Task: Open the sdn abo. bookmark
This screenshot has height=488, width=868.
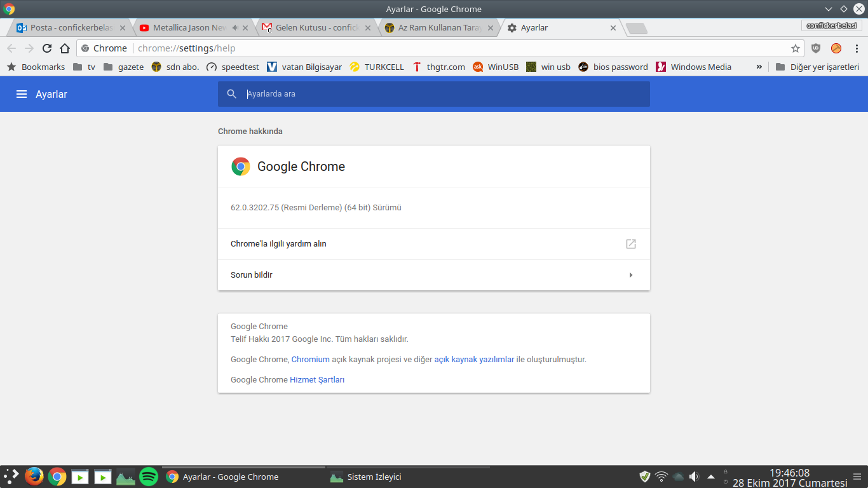Action: [175, 67]
